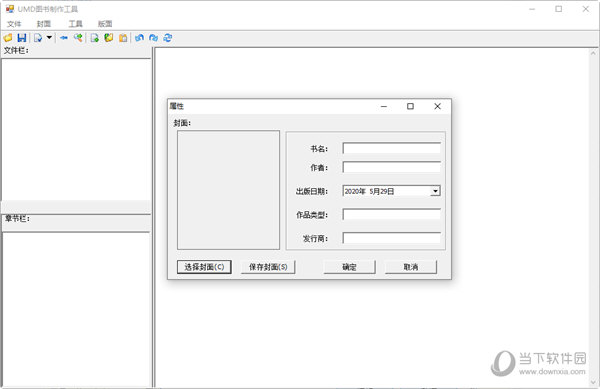Click the redo blue arrow icon
This screenshot has height=389, width=600.
pos(153,37)
